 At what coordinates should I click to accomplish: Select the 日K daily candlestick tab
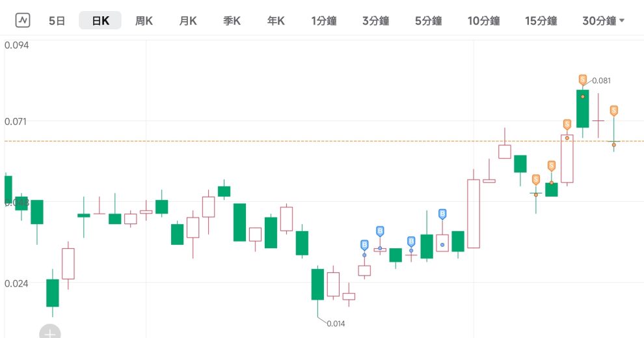click(100, 21)
